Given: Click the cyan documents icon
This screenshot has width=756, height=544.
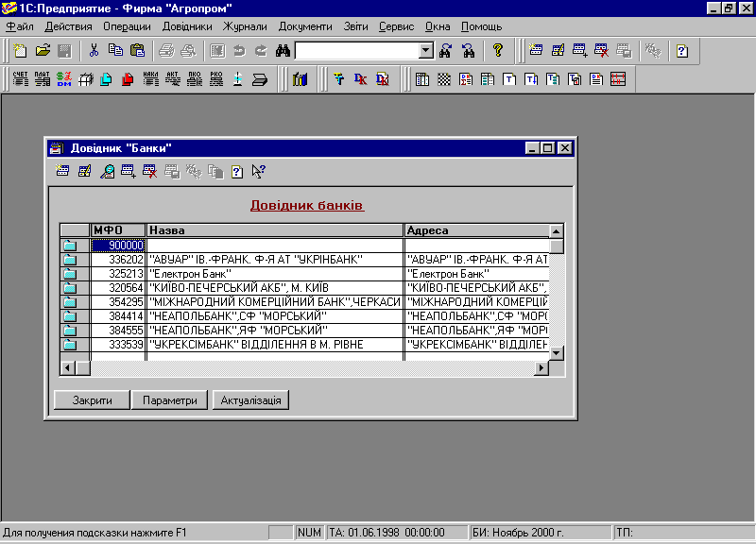Looking at the screenshot, I should click(106, 79).
